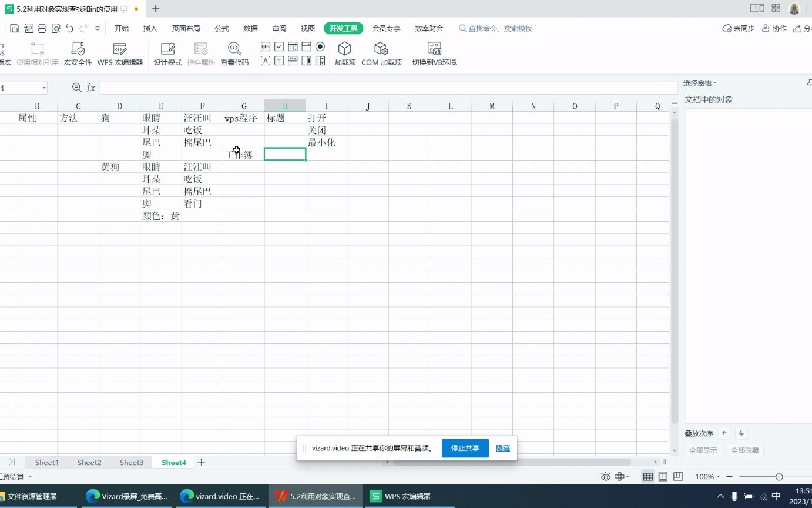
Task: Click the 隐藏 link in sharing bar
Action: (502, 447)
